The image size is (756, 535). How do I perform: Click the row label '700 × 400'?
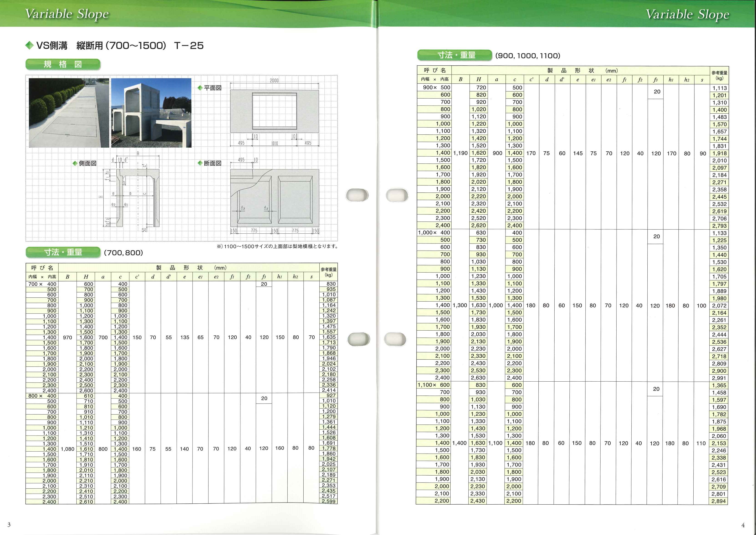point(42,284)
